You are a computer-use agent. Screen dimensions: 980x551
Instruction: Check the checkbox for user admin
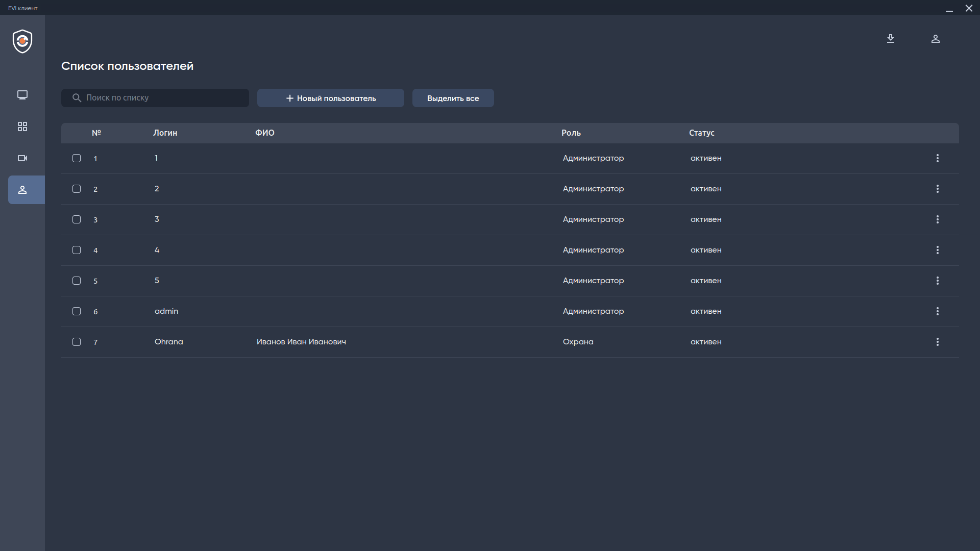click(x=77, y=311)
